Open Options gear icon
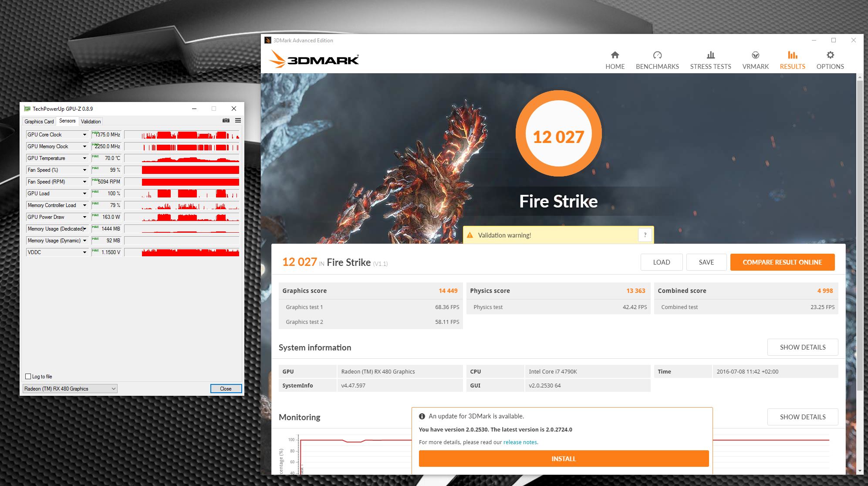 tap(830, 55)
